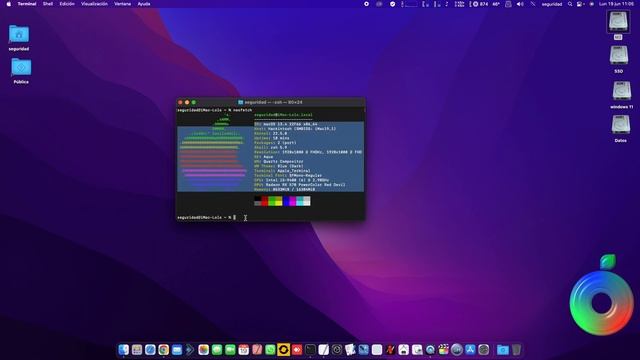This screenshot has height=360, width=640.
Task: Click the seguridad user name in menu bar
Action: (x=552, y=4)
